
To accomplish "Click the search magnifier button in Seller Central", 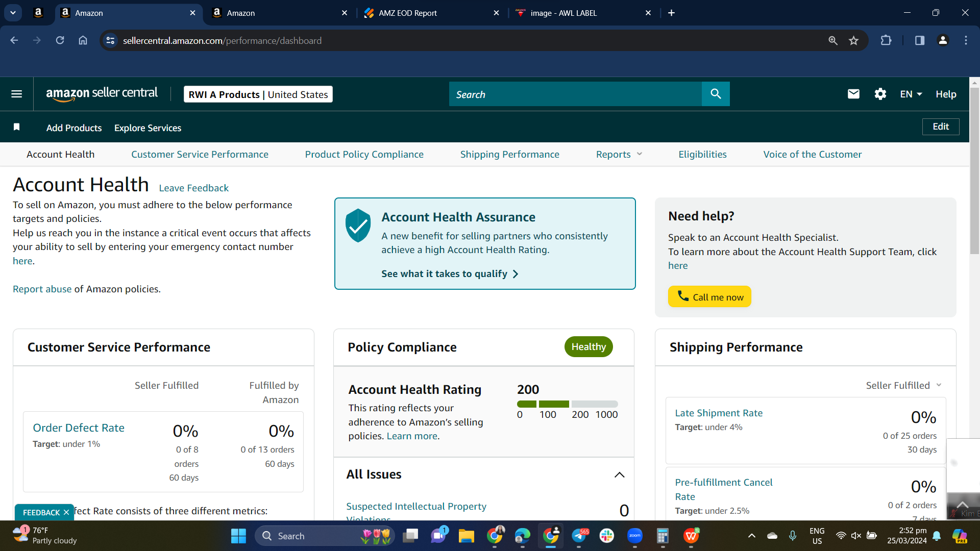I will tap(716, 94).
